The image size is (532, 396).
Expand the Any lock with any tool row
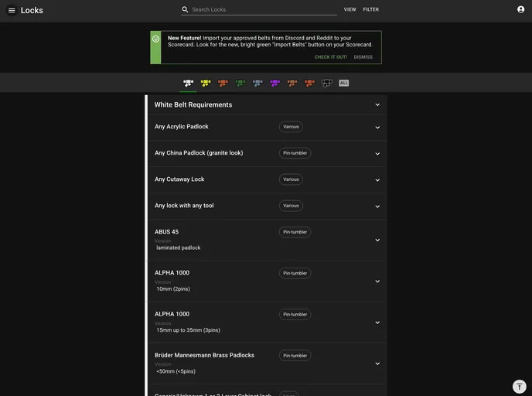(x=377, y=207)
